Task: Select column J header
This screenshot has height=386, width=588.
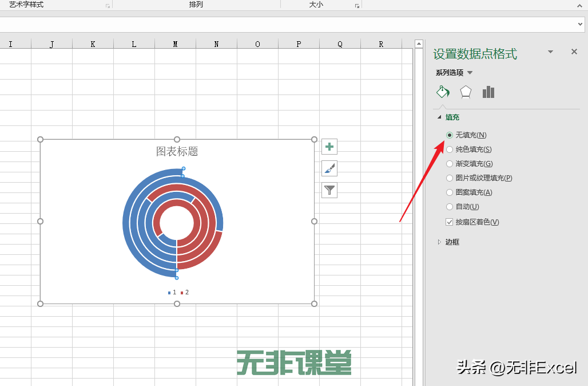Action: pos(51,44)
